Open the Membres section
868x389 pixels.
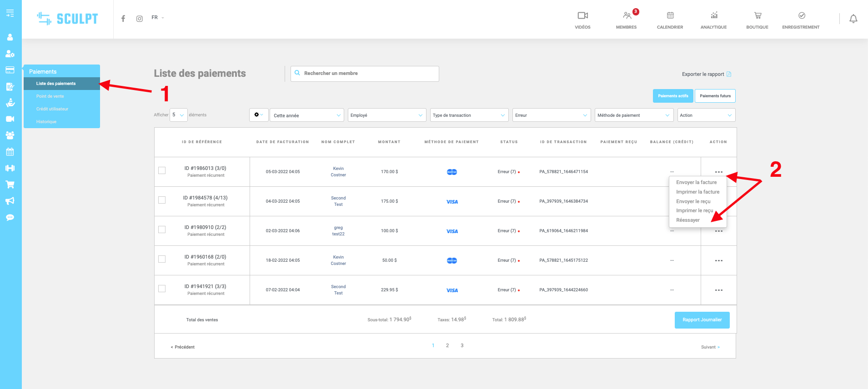pos(627,20)
